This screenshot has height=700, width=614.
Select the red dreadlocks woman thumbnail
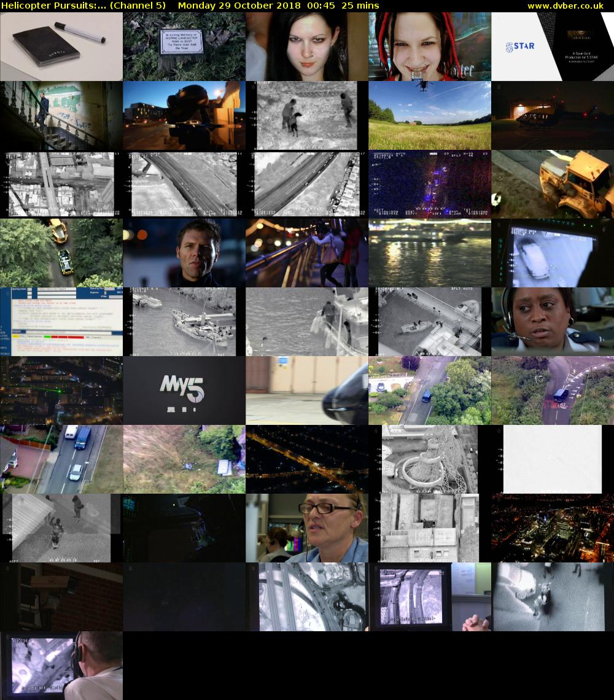(x=430, y=47)
